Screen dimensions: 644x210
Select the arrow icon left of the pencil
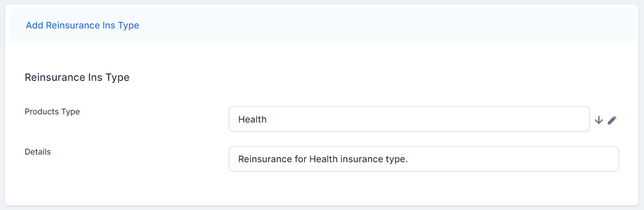click(599, 120)
